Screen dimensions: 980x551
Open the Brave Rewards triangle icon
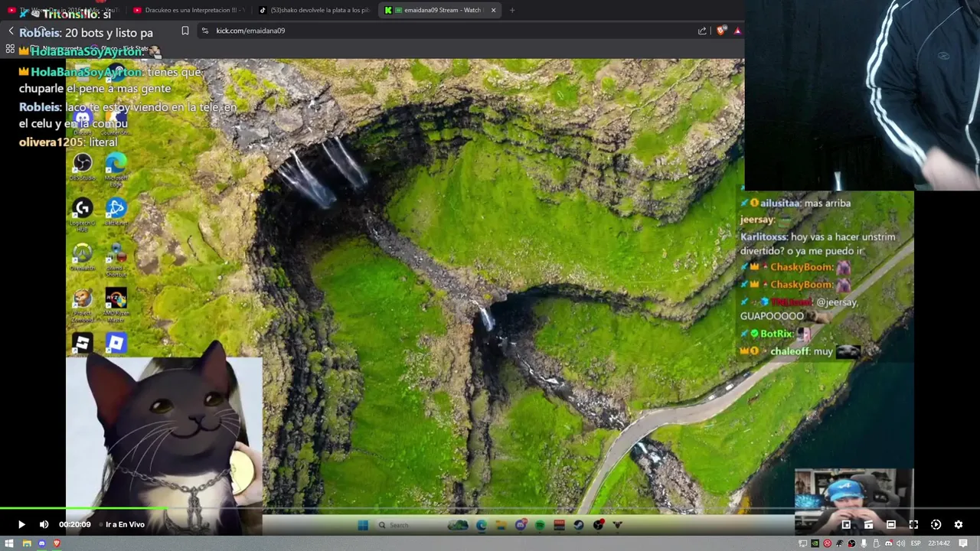(x=737, y=31)
